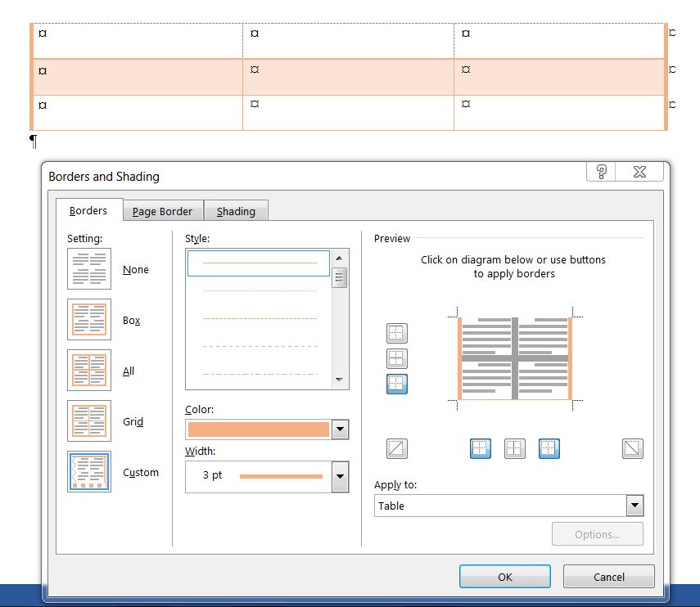Choose the short dashed border style
700x607 pixels.
(260, 319)
